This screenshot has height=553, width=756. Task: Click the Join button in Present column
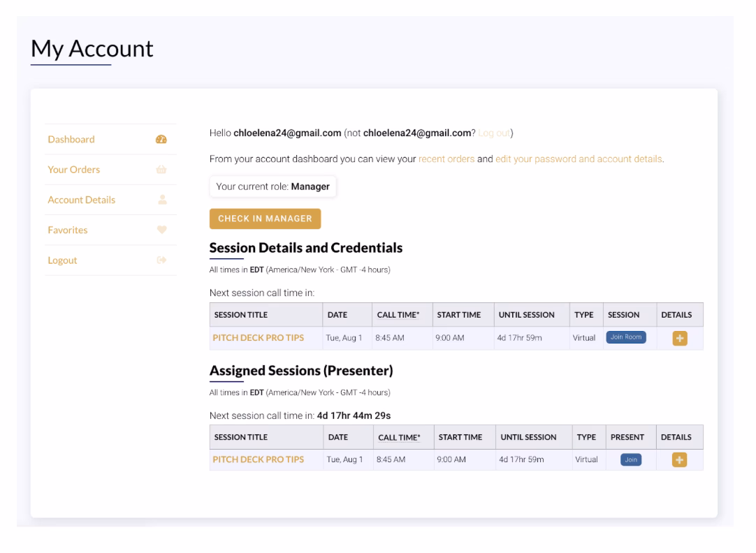click(631, 459)
